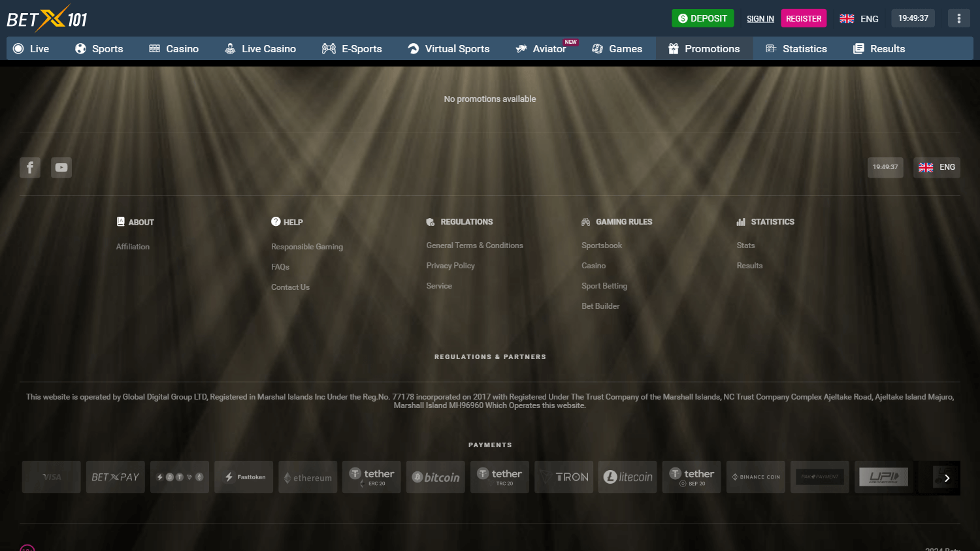Launch the Aviator game tab

pyautogui.click(x=541, y=48)
